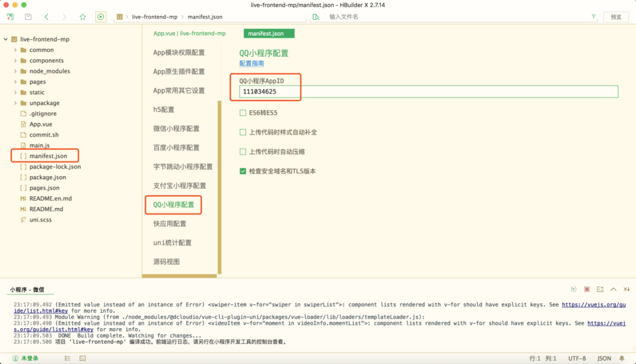Click the user login icon in the status bar
Image resolution: width=636 pixels, height=364 pixels.
point(15,358)
